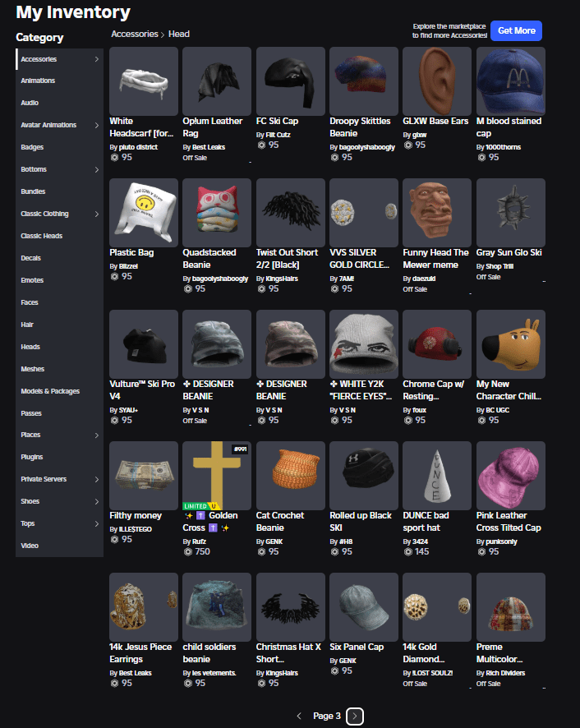This screenshot has width=580, height=728.
Task: Expand the Private Servers category
Action: (96, 479)
